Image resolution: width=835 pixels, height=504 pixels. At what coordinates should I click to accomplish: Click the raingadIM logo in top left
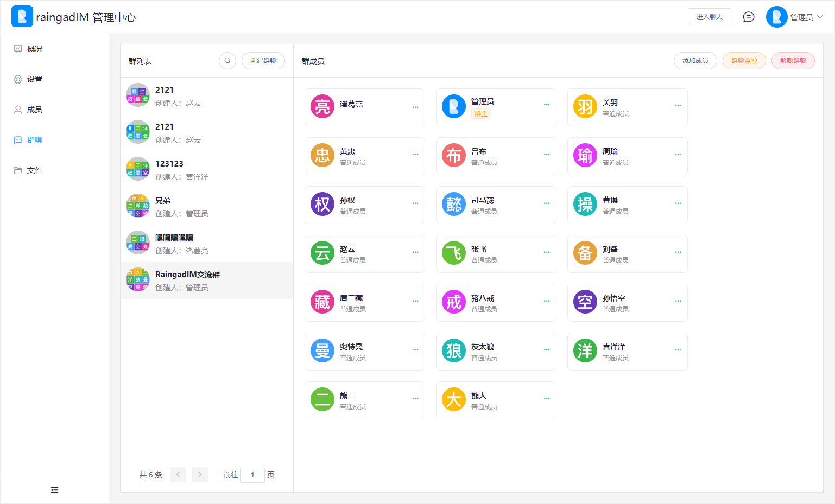(x=22, y=16)
